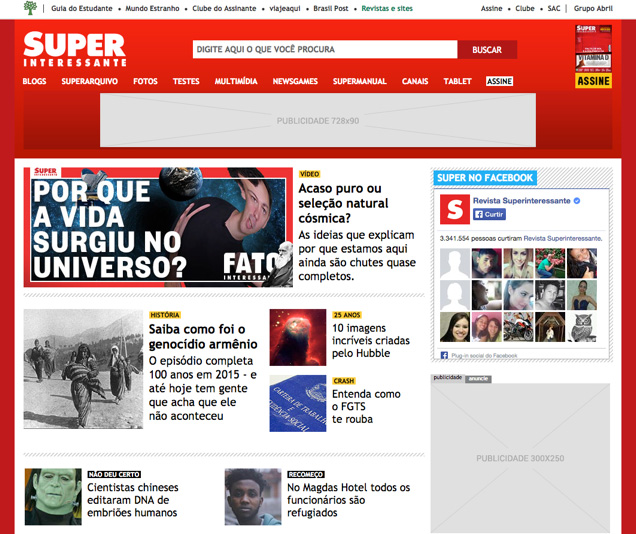
Task: Click the NÃO DEU CERTO tag
Action: coord(114,474)
